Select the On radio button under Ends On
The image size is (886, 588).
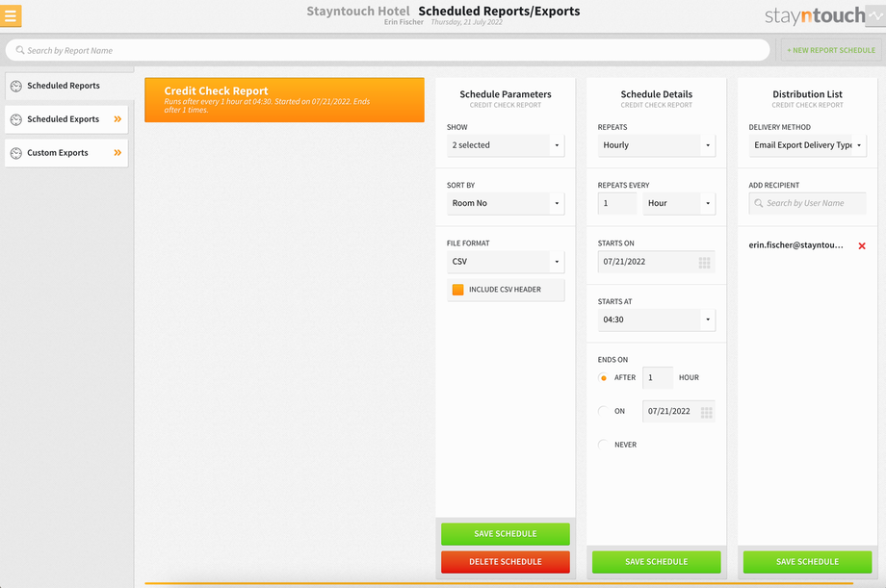[x=604, y=411]
